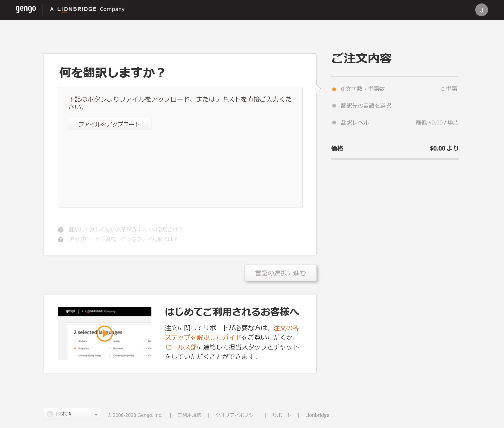Click the globe icon in language selector
Screen dimensions: 504x428
(50, 414)
